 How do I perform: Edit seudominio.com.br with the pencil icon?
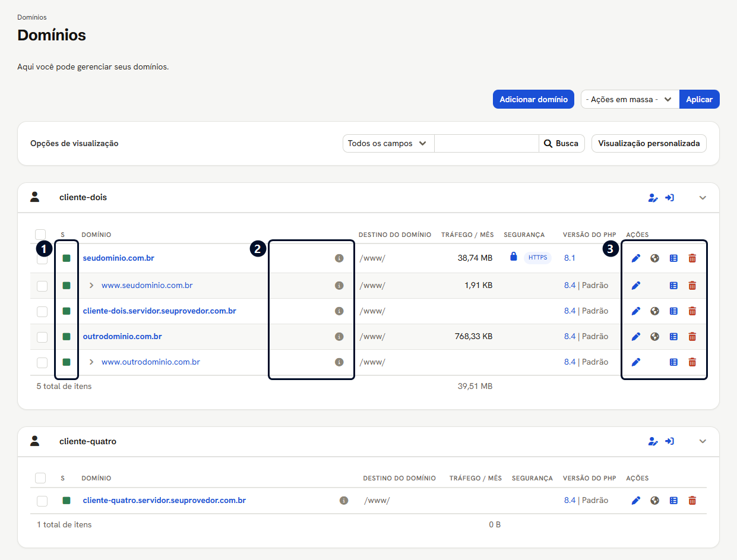(636, 258)
